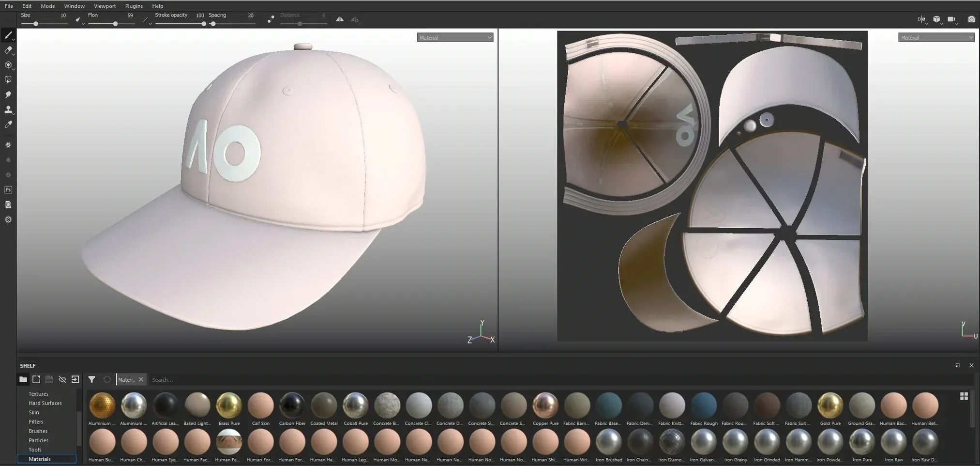Image resolution: width=980 pixels, height=466 pixels.
Task: Select Particles category in shelf
Action: click(38, 440)
